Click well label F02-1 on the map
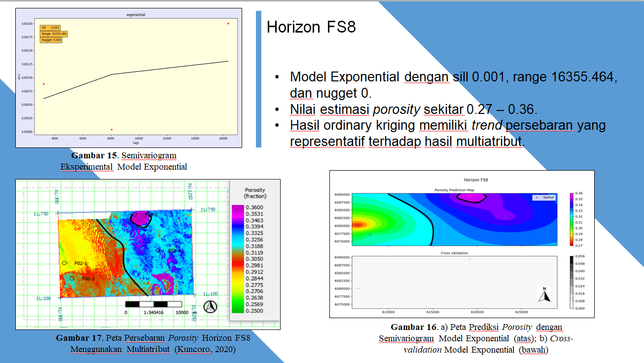This screenshot has width=644, height=363. coord(81,264)
